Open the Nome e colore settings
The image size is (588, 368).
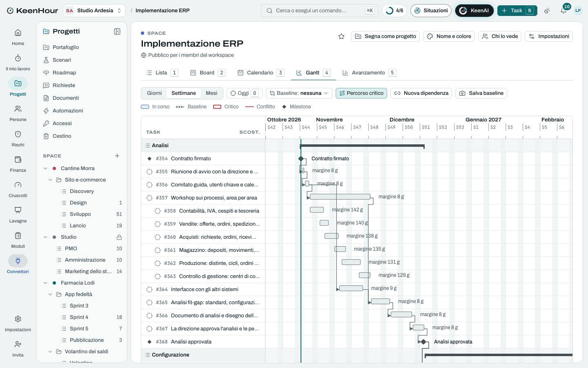click(x=449, y=36)
